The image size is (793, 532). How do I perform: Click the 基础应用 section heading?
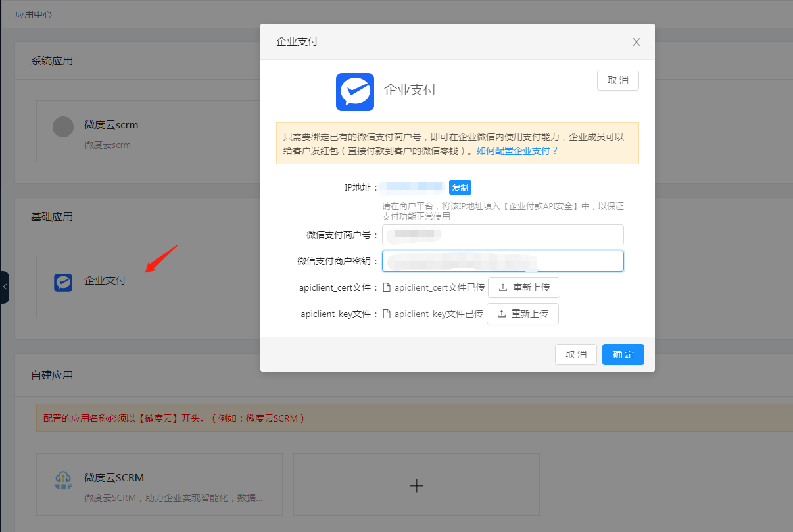[x=52, y=216]
